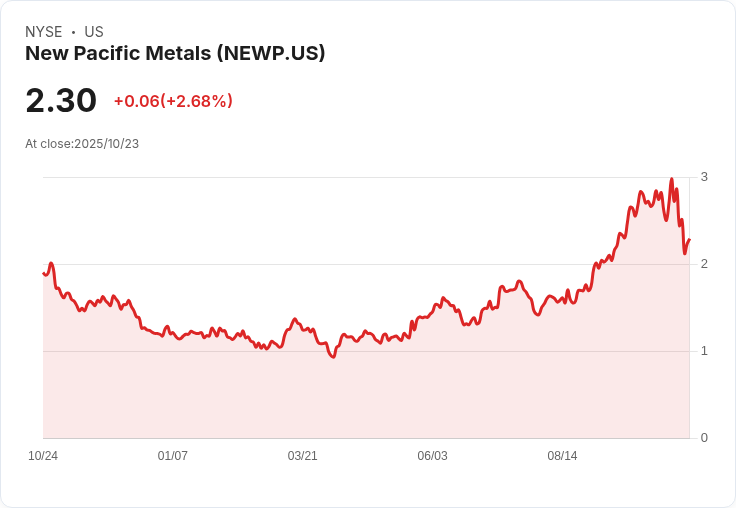Click the chart line's highest peak
Screen dimensions: 736x508
point(671,179)
